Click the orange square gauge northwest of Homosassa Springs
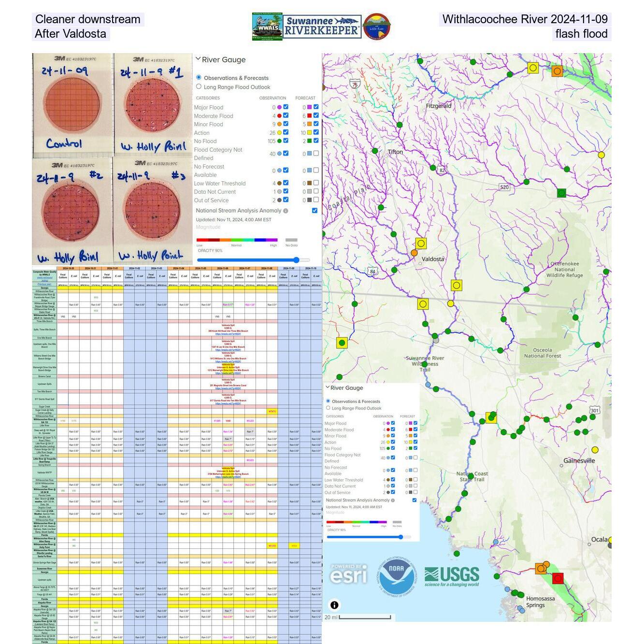This screenshot has width=644, height=644. click(x=541, y=569)
